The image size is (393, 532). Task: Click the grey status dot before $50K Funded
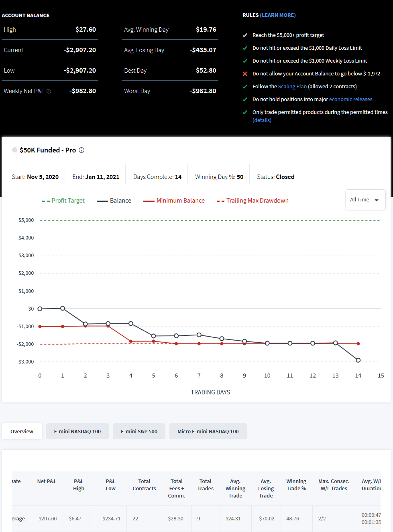(15, 150)
